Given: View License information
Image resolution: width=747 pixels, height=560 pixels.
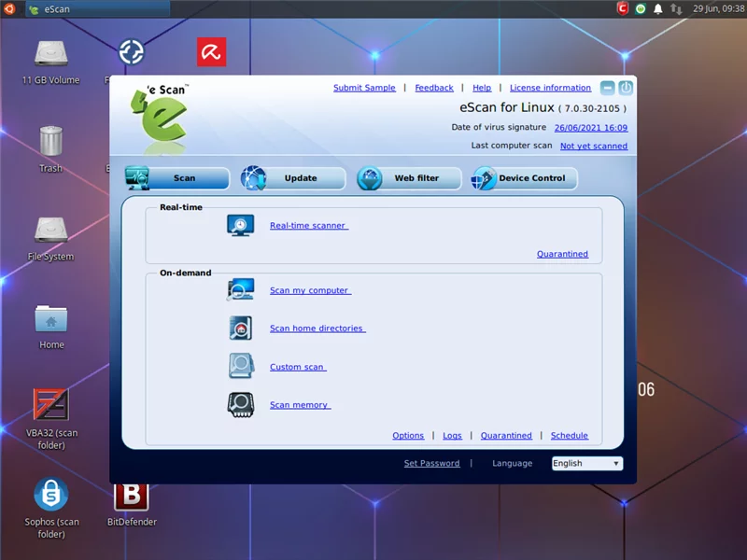Looking at the screenshot, I should [550, 88].
